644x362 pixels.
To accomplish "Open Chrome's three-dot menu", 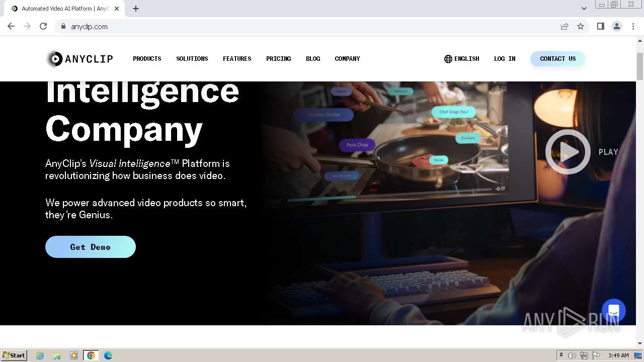I will (633, 27).
